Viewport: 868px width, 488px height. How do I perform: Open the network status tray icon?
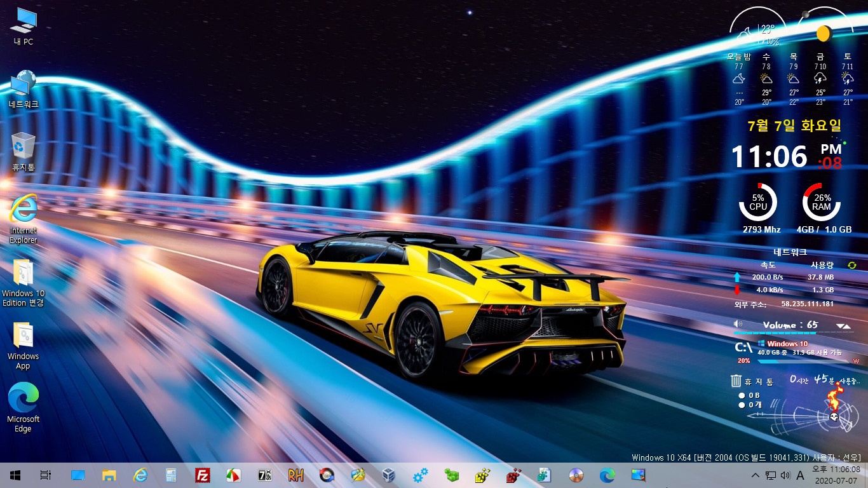coord(770,475)
